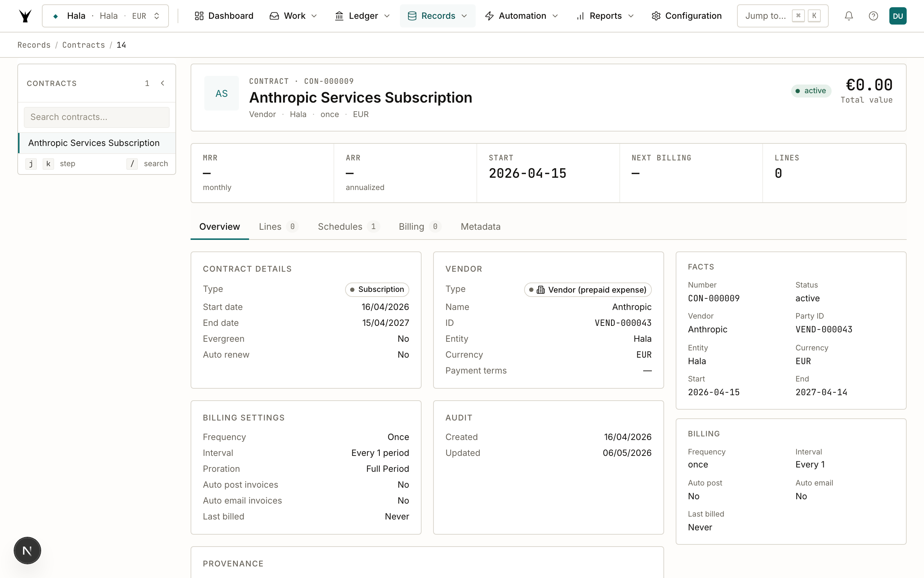Viewport: 924px width, 578px height.
Task: Click the Vendor (prepaid expense) badge
Action: point(588,290)
